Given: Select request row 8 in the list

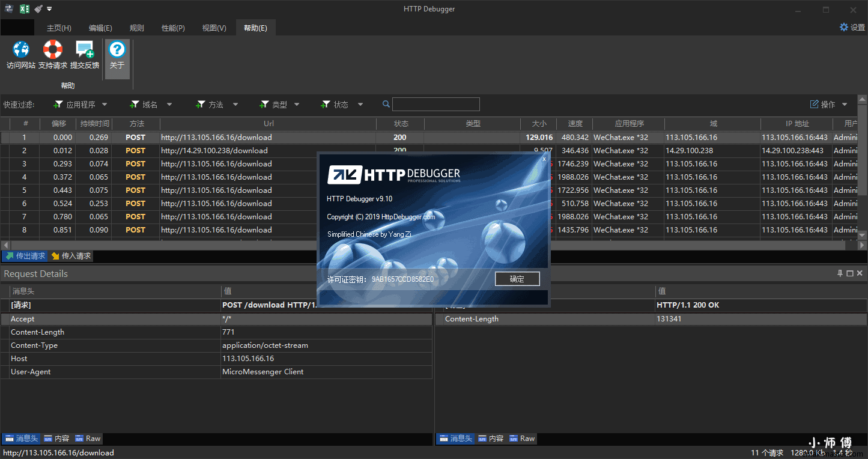Looking at the screenshot, I should pyautogui.click(x=429, y=230).
